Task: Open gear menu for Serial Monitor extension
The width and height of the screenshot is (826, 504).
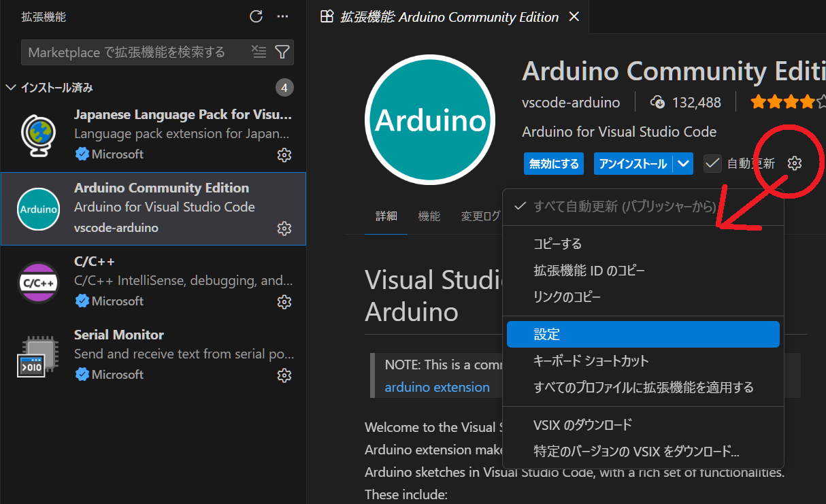Action: pos(284,375)
